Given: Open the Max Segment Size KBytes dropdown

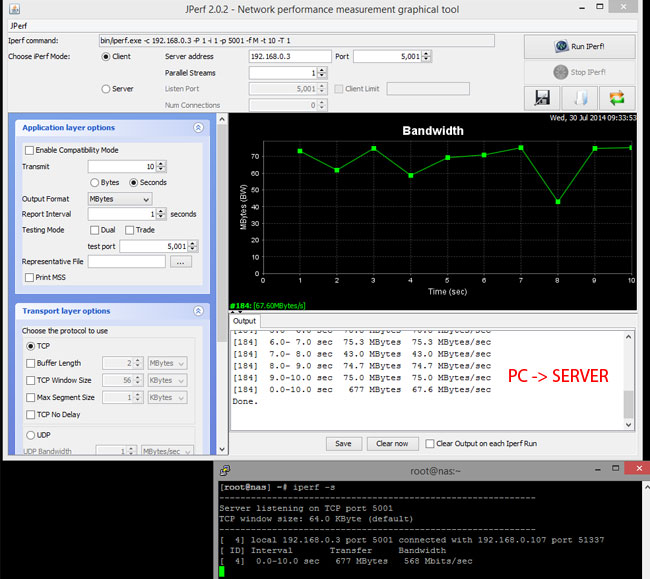Looking at the screenshot, I should click(167, 397).
